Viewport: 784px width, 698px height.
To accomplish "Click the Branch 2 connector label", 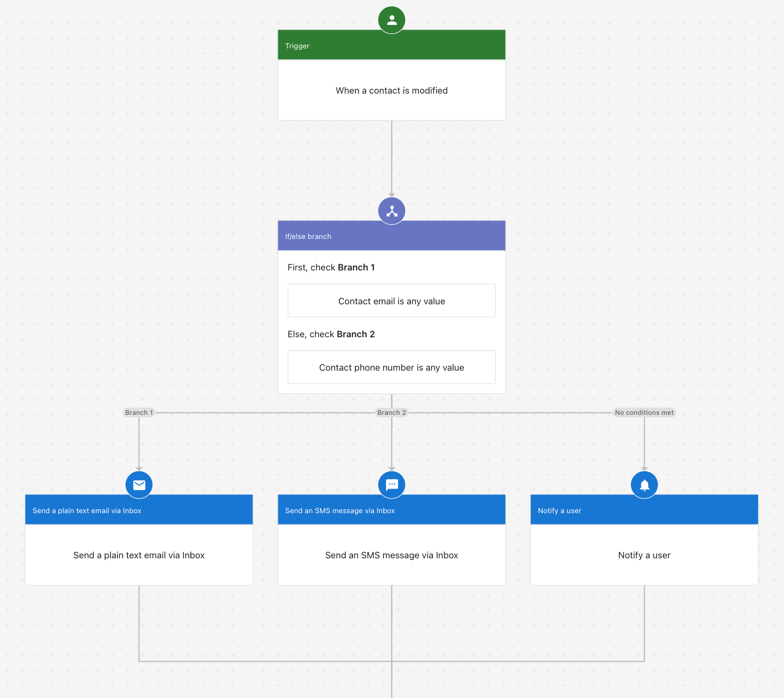I will [392, 412].
